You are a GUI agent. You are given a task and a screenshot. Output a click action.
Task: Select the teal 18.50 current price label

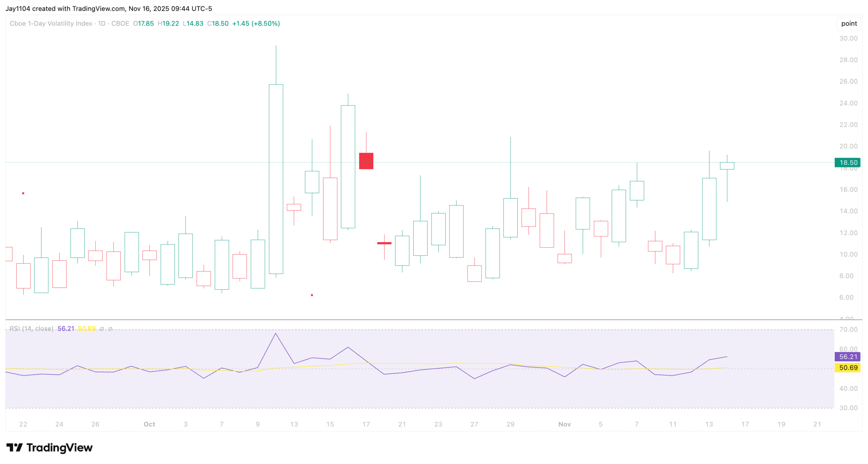pyautogui.click(x=848, y=162)
